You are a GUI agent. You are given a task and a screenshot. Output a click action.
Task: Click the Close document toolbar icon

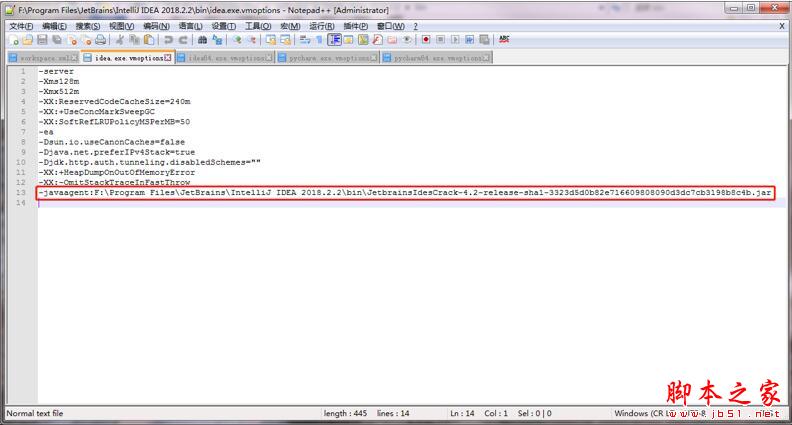point(72,40)
